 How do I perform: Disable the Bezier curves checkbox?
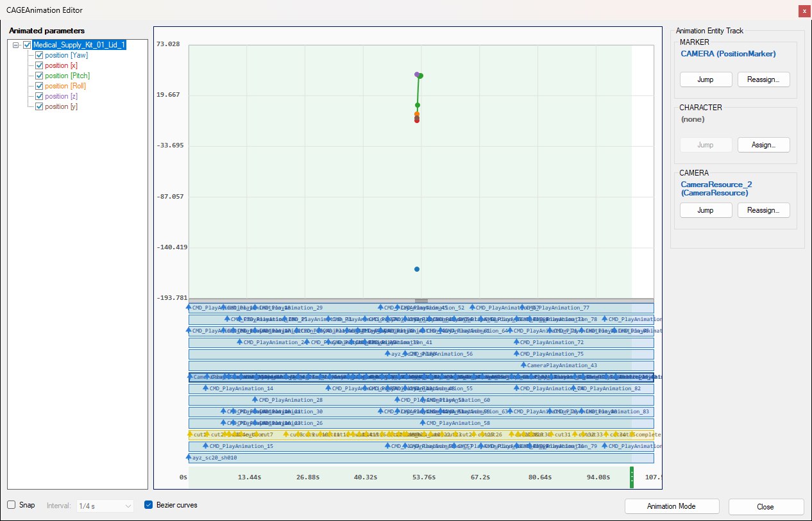(x=149, y=505)
